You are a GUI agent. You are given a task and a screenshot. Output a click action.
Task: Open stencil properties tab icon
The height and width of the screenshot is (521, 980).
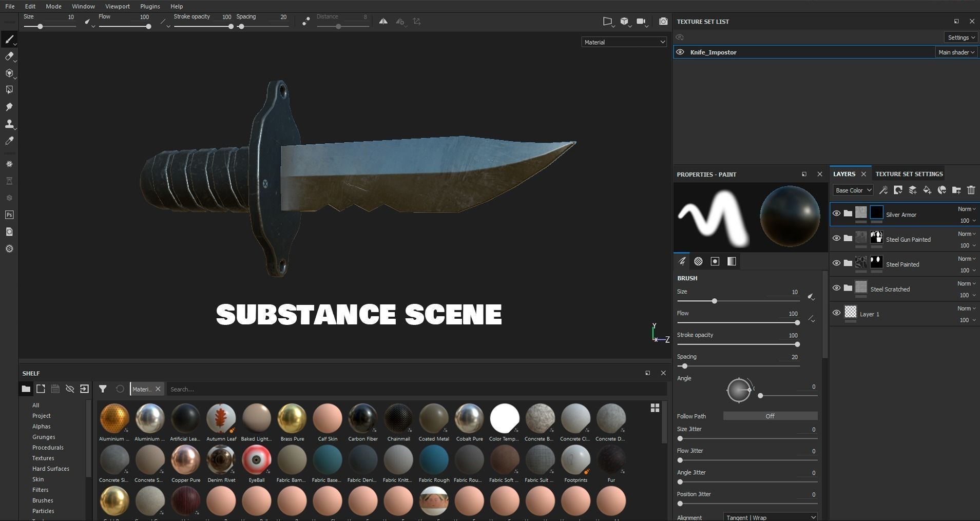click(x=715, y=262)
